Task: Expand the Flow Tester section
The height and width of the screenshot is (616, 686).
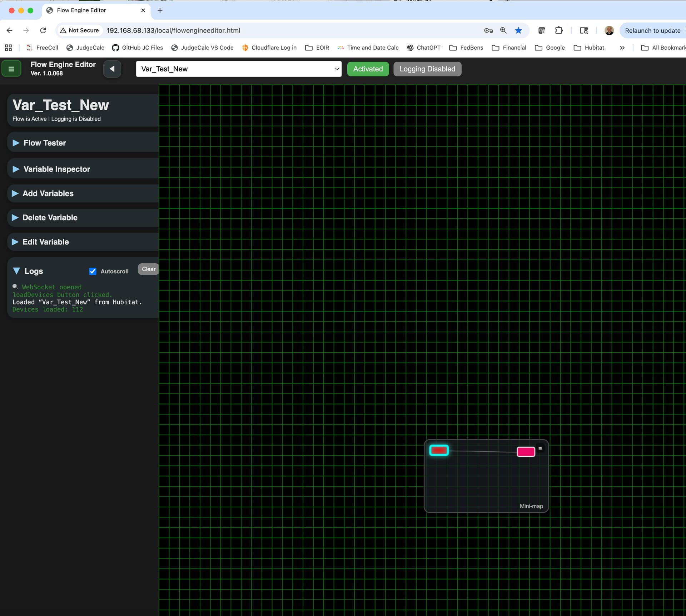Action: 45,143
